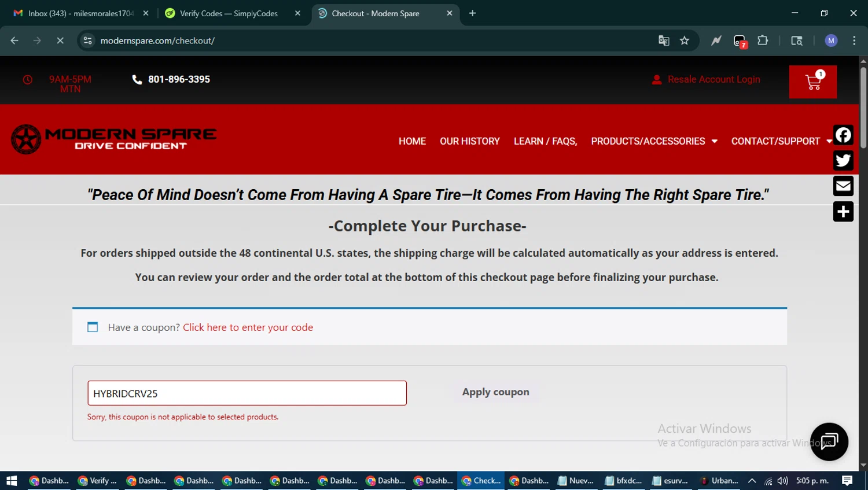The height and width of the screenshot is (490, 868).
Task: Open the Chrome profile avatar M
Action: point(831,40)
